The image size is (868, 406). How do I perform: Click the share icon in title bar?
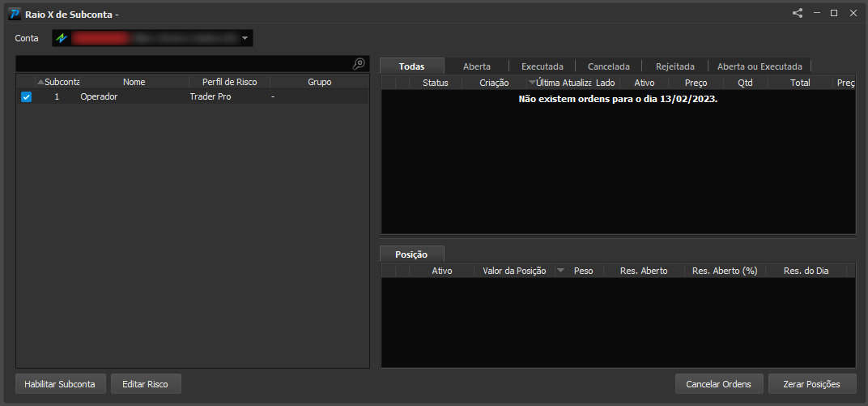click(797, 13)
